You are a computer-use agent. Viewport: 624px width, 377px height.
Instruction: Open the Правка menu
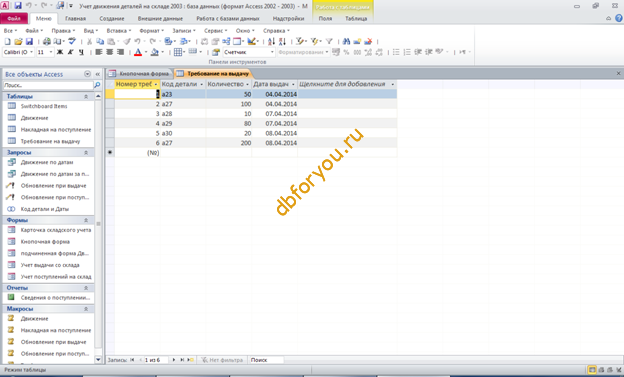pos(63,31)
